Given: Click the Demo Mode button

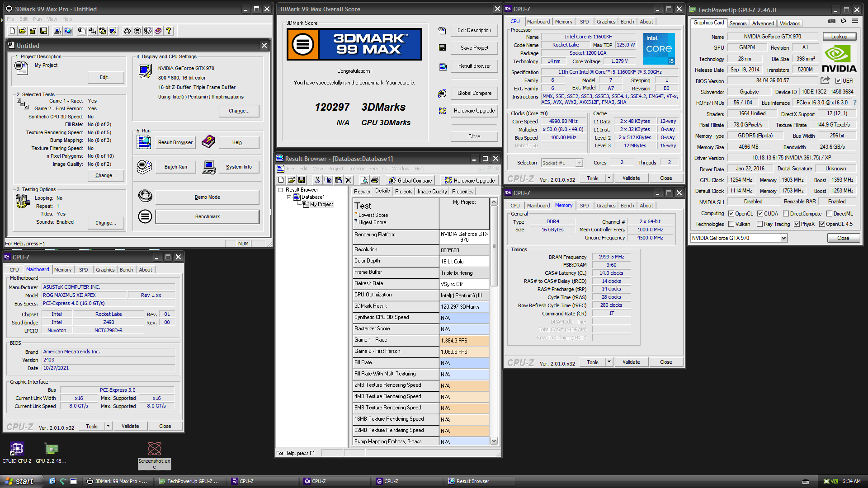Looking at the screenshot, I should pyautogui.click(x=208, y=197).
